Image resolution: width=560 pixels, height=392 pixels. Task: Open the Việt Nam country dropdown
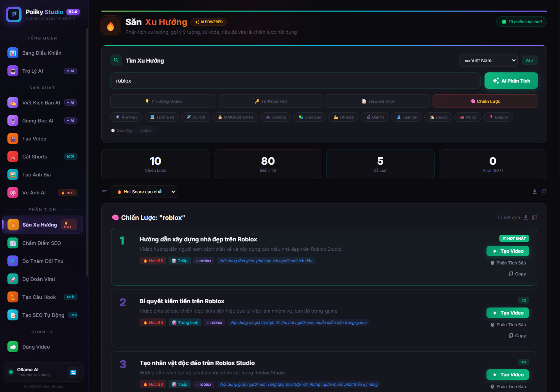[488, 61]
